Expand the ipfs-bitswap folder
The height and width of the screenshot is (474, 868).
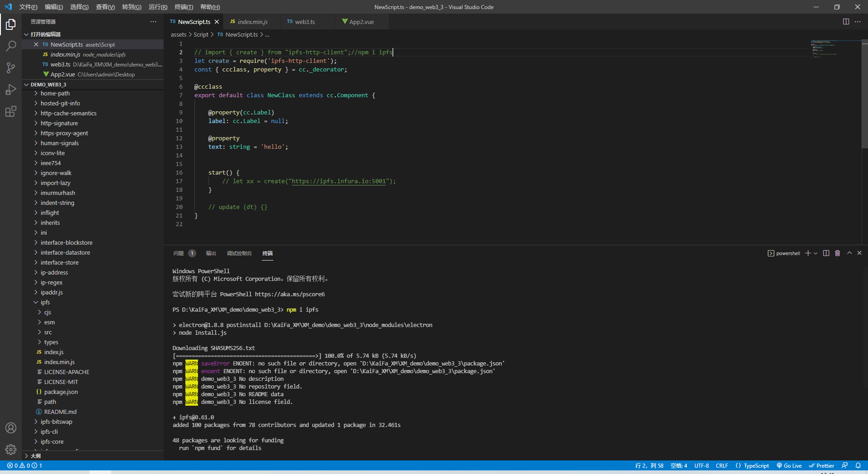click(x=93, y=422)
